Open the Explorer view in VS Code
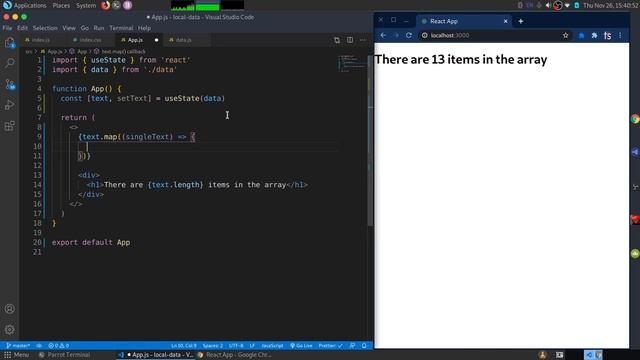This screenshot has height=360, width=640. pyautogui.click(x=9, y=43)
